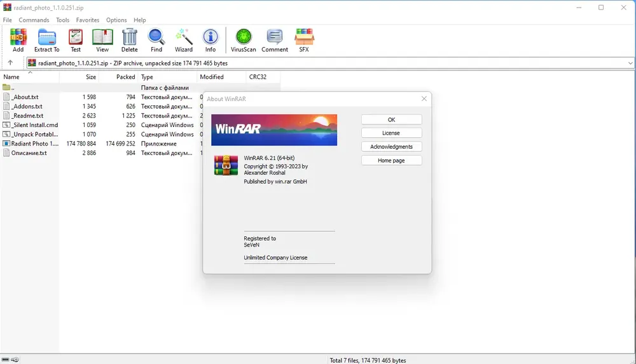Viewport: 636px width, 364px height.
Task: Click the WinRAR banner image
Action: pyautogui.click(x=274, y=130)
